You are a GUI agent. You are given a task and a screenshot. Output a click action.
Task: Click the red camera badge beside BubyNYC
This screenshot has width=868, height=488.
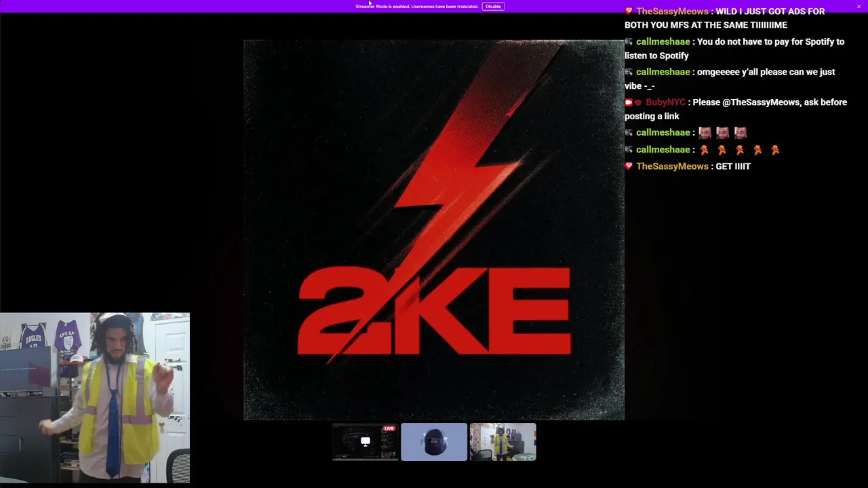[x=629, y=102]
